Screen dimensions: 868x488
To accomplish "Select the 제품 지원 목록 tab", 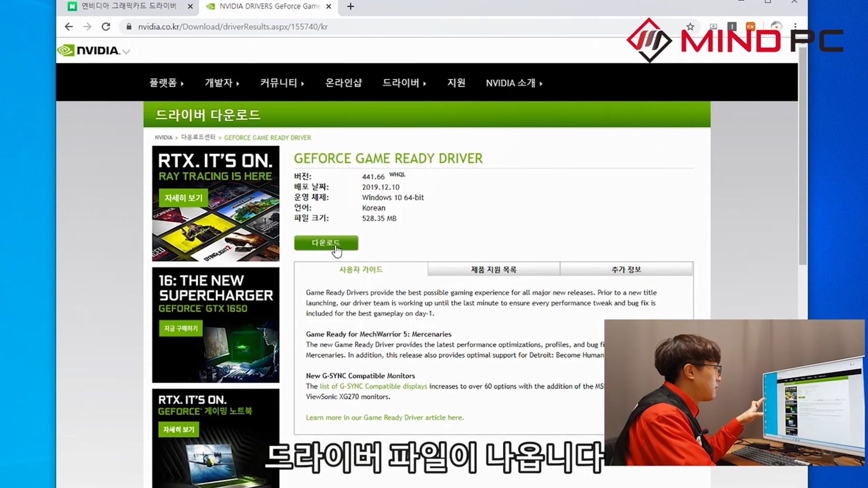I will (x=494, y=269).
